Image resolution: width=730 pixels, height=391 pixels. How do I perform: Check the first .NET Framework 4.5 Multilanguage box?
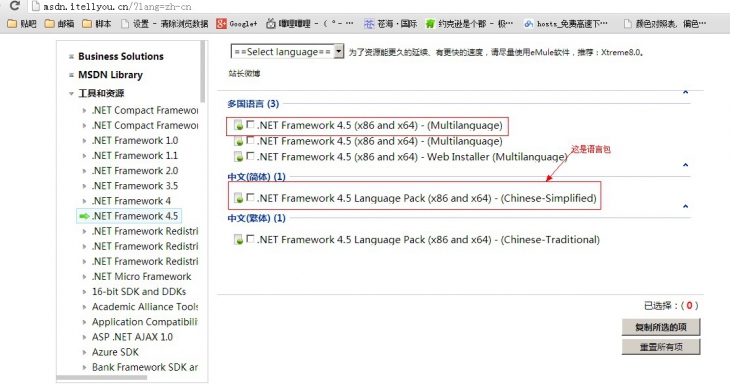[x=250, y=124]
